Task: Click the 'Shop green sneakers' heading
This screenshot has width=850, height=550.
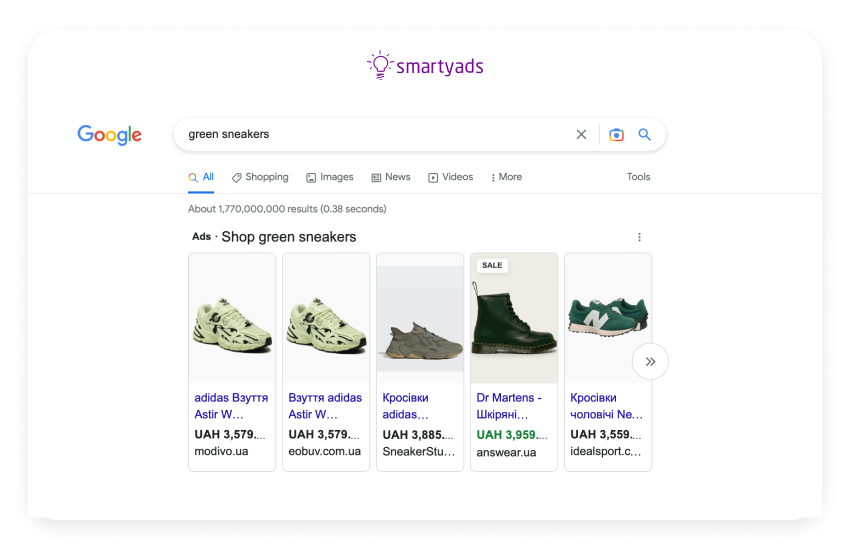Action: (289, 237)
